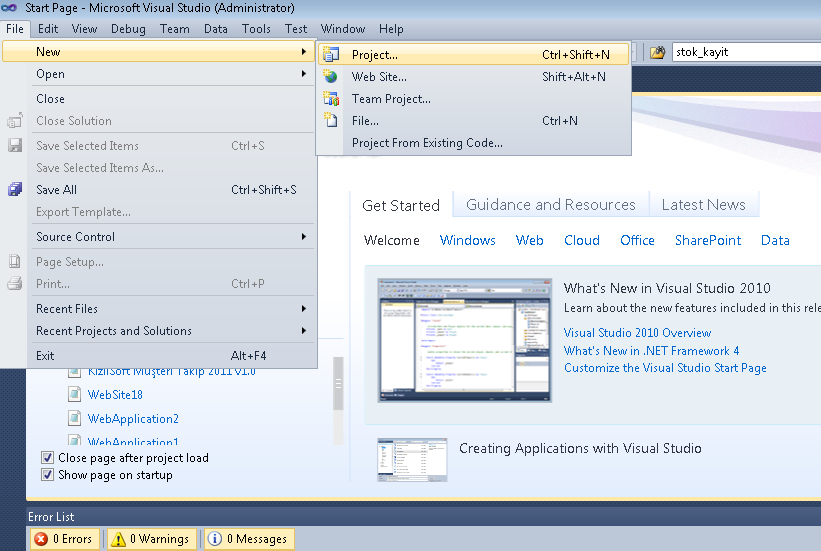Click the blue information messages icon
The image size is (821, 551).
tap(215, 538)
